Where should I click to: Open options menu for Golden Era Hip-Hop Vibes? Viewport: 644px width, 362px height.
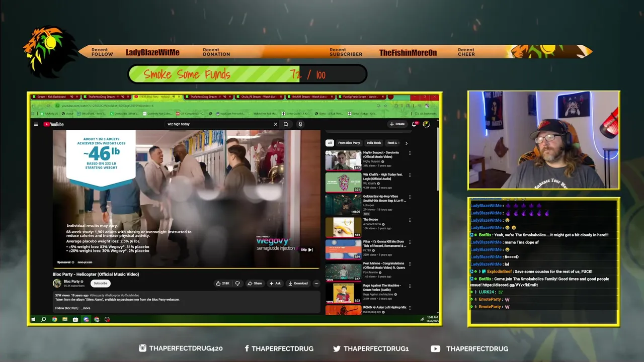[x=410, y=198]
